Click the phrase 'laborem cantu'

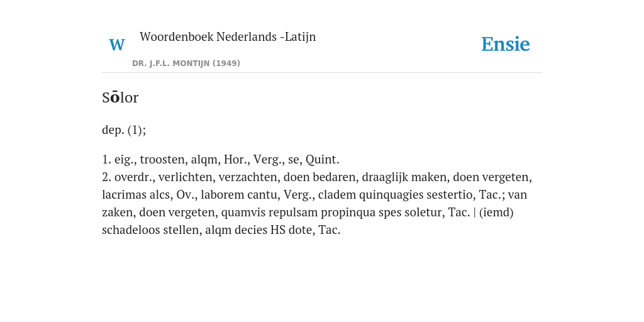point(237,195)
